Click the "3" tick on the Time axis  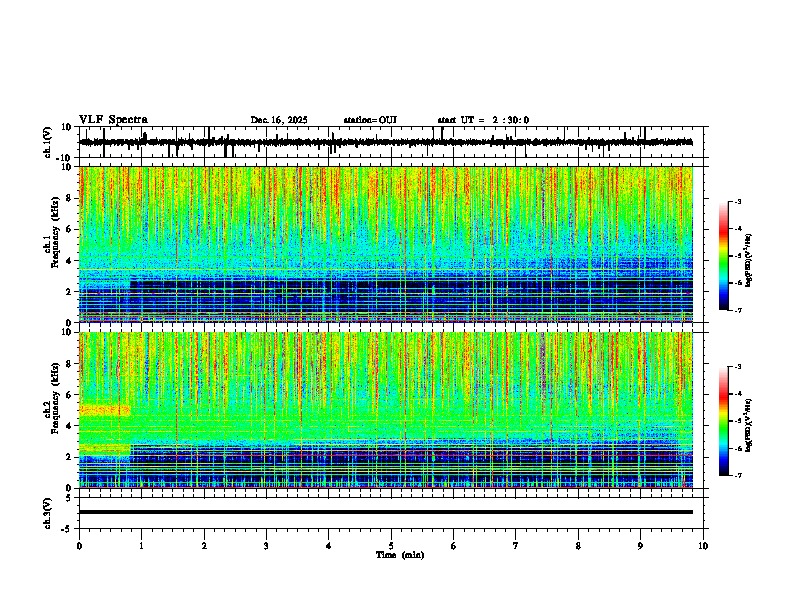266,546
